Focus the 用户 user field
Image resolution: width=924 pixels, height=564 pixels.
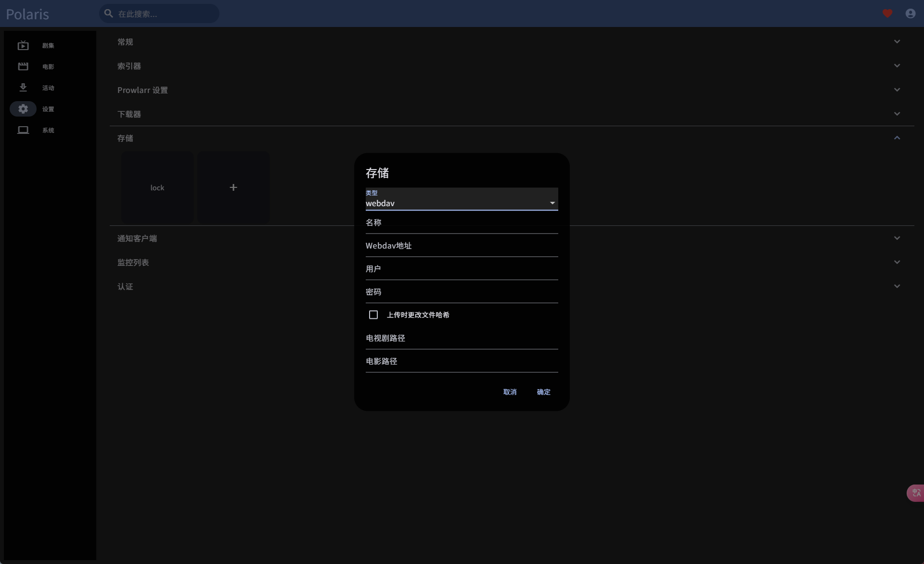click(x=462, y=269)
